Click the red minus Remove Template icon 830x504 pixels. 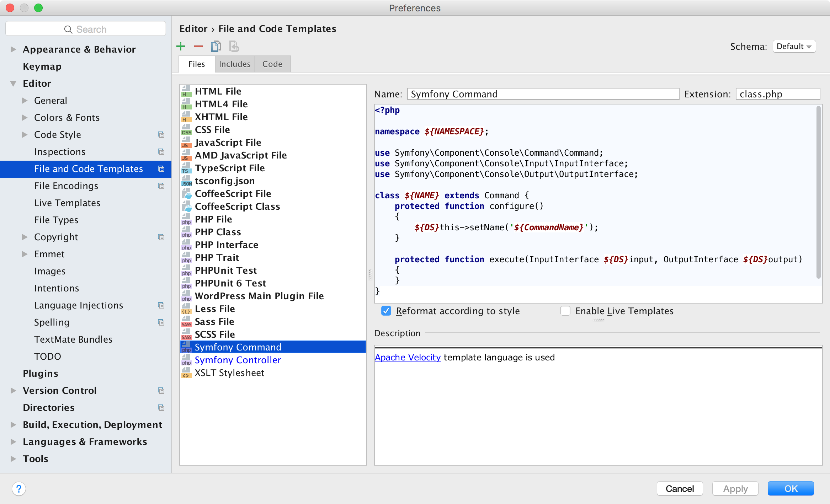point(198,46)
